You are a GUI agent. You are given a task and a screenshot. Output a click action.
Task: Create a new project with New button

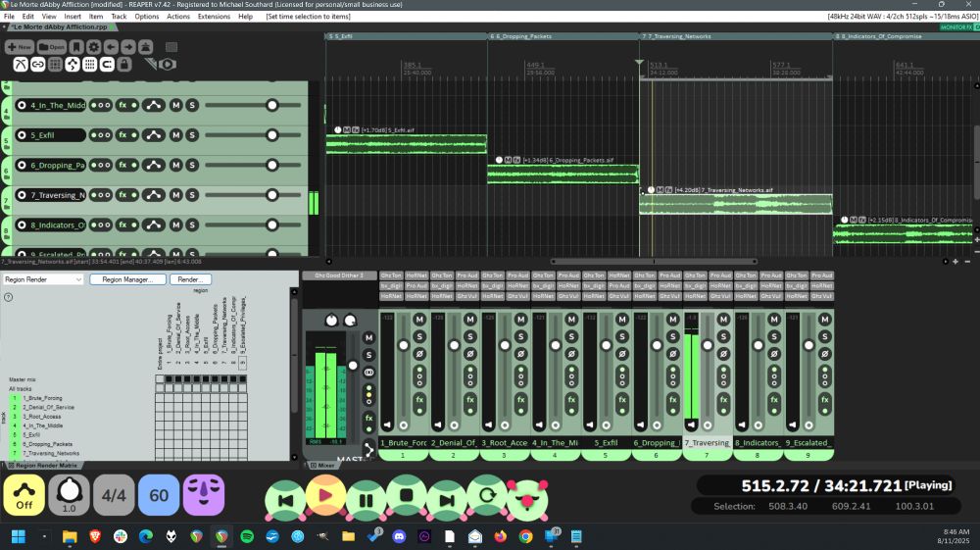point(20,47)
